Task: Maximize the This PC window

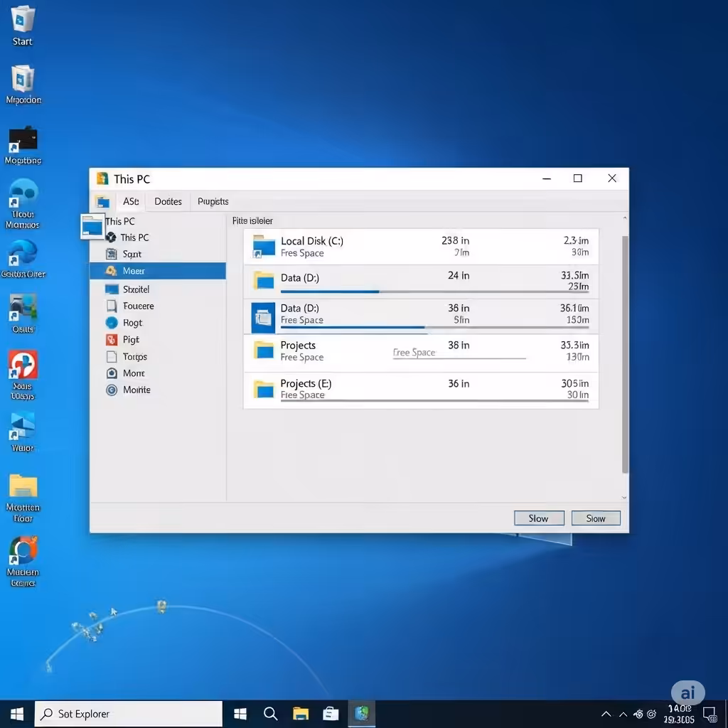Action: (577, 178)
